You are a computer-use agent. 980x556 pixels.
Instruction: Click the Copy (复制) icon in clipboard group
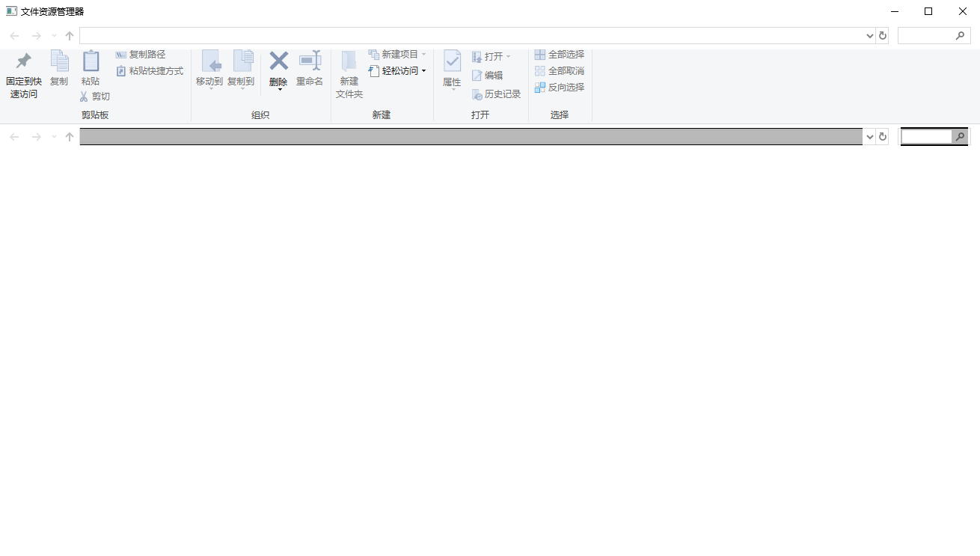(x=59, y=61)
